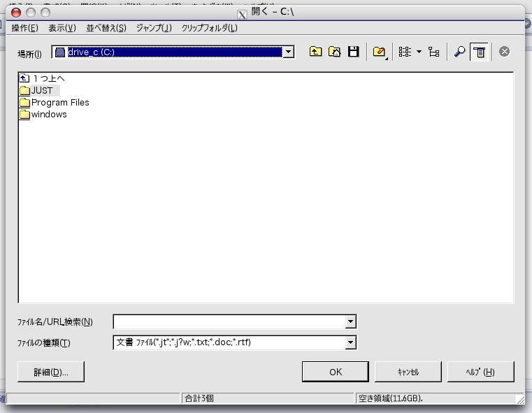Click the floppy disk drive icon
The width and height of the screenshot is (532, 413).
(353, 52)
